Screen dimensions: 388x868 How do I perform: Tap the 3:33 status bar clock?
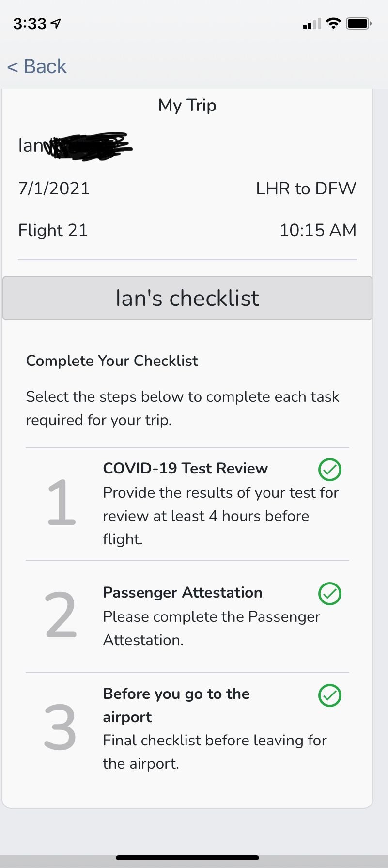[x=30, y=24]
